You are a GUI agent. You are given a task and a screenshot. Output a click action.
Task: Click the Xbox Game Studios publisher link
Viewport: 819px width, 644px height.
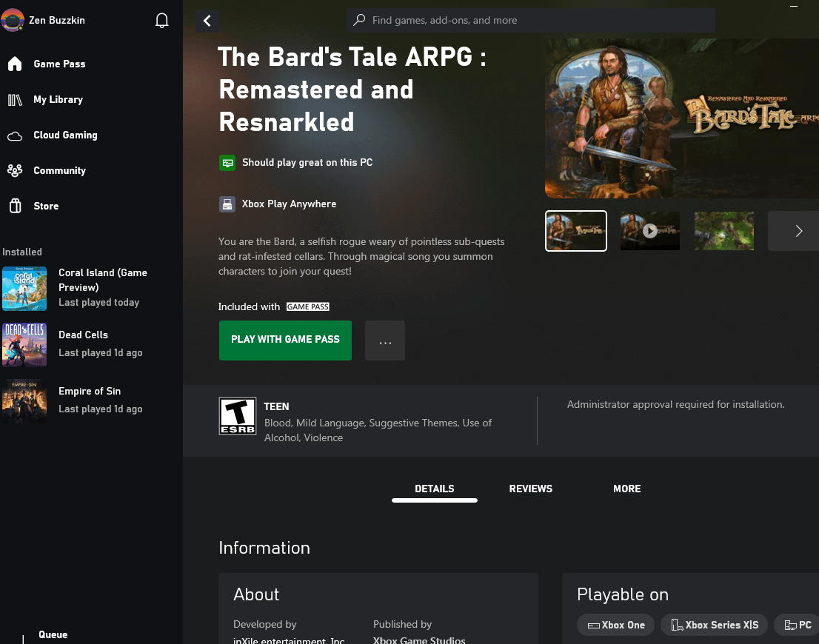(x=419, y=640)
